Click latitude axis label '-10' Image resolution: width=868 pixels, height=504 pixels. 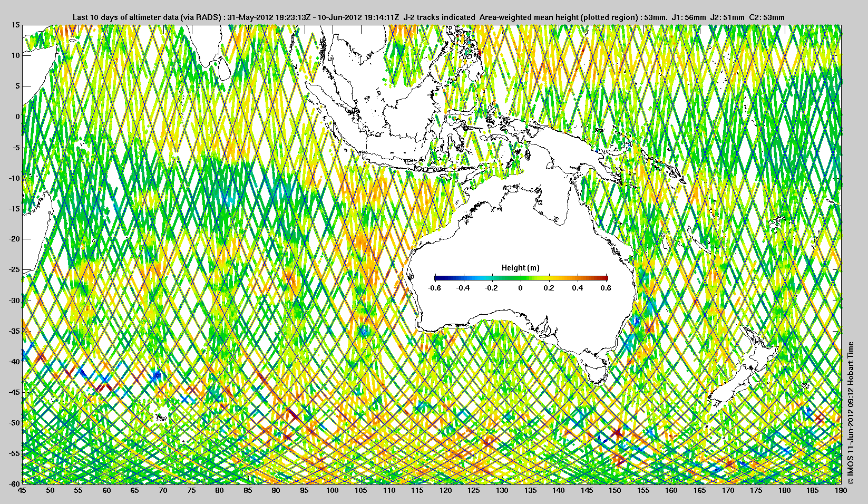point(14,178)
